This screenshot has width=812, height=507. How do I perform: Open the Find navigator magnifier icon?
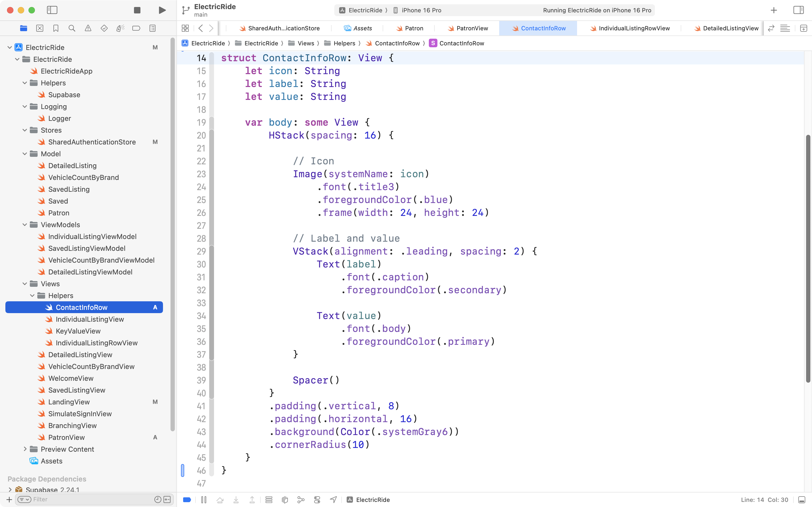[x=72, y=28]
